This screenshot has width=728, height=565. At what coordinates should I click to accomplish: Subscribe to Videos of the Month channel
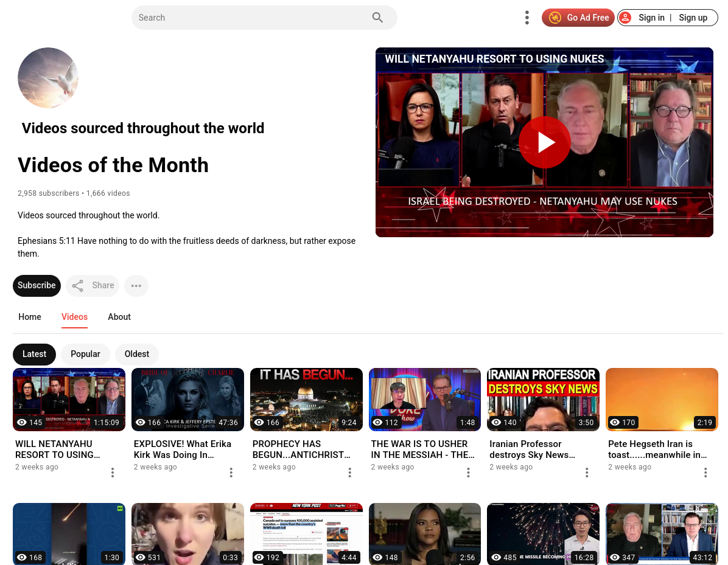pyautogui.click(x=37, y=285)
